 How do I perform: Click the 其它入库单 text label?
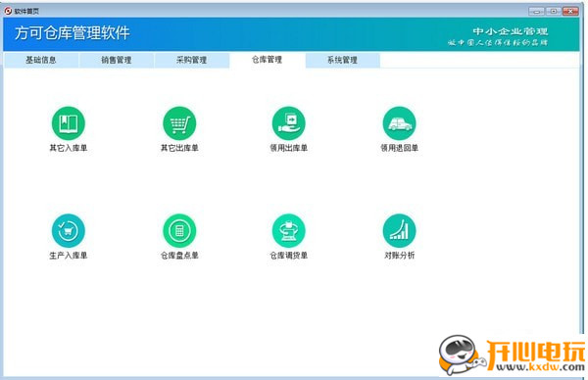click(x=69, y=148)
